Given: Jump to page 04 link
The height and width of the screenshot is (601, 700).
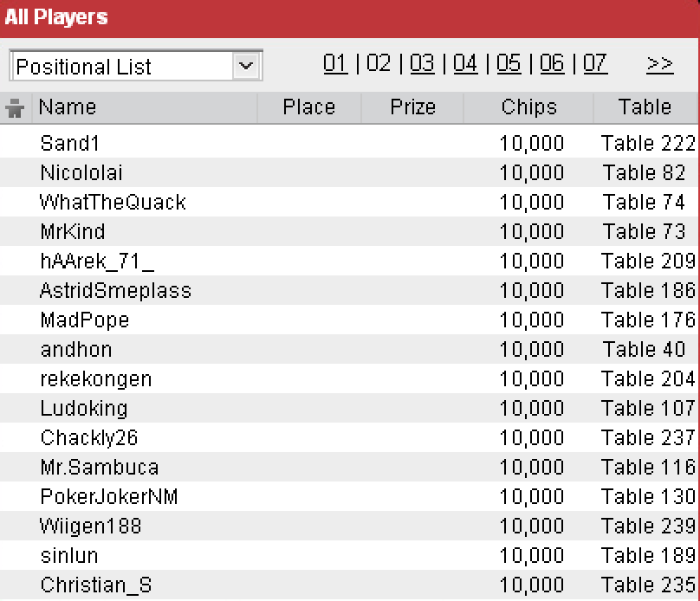Looking at the screenshot, I should [x=465, y=64].
